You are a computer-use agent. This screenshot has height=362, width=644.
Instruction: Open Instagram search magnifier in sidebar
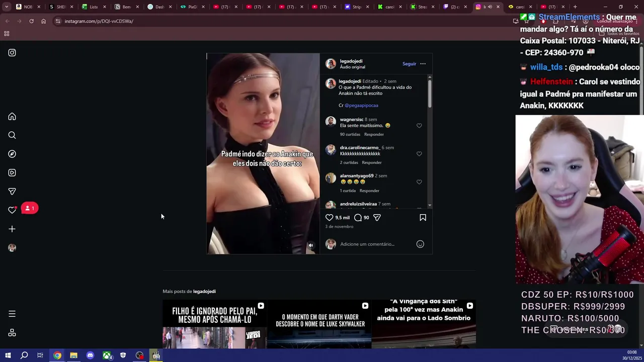[12, 135]
